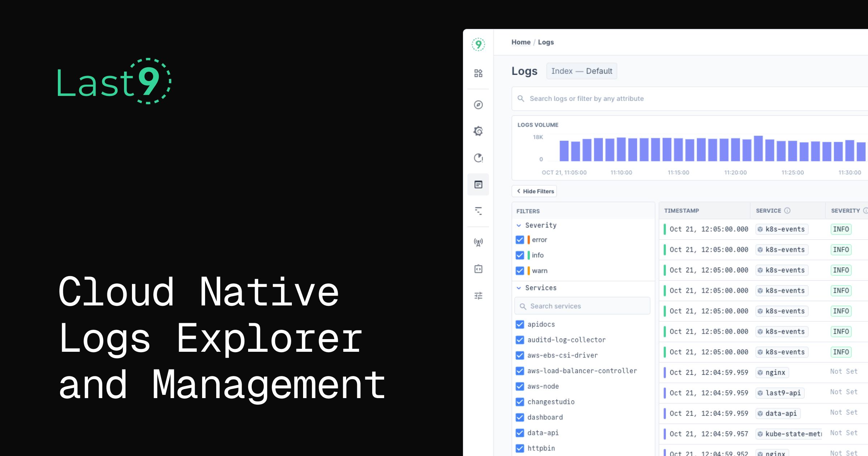Select the compass explore icon in the sidebar

pos(478,104)
